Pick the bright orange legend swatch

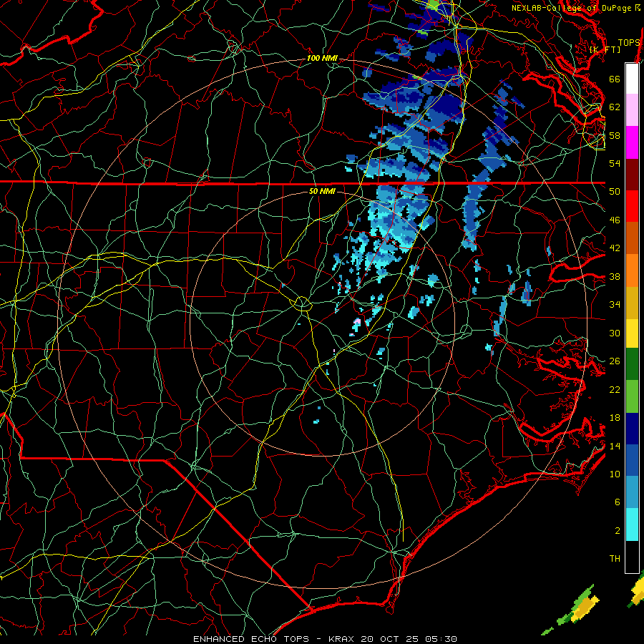point(632,270)
